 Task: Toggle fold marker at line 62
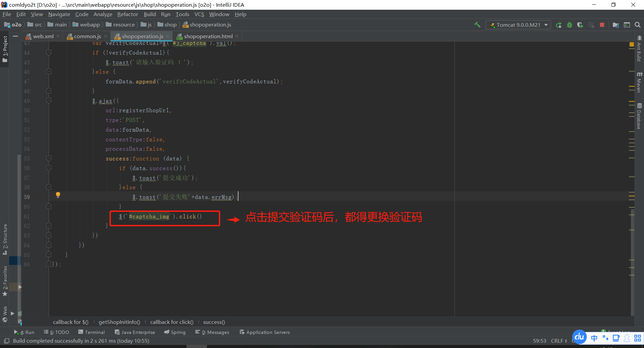click(49, 225)
